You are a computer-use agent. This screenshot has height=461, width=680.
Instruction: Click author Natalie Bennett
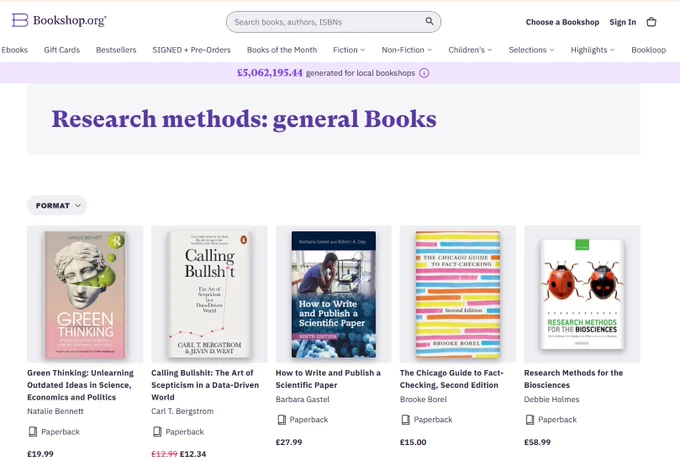click(x=55, y=411)
